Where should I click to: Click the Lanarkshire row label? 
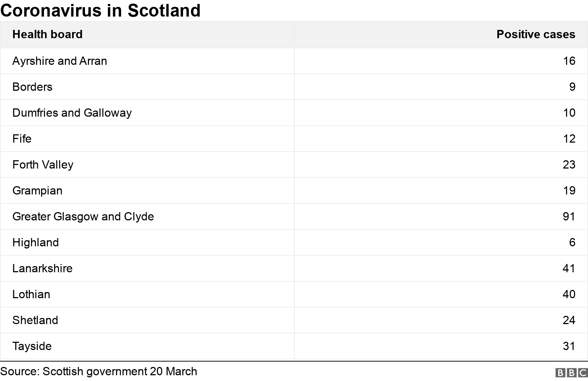43,268
